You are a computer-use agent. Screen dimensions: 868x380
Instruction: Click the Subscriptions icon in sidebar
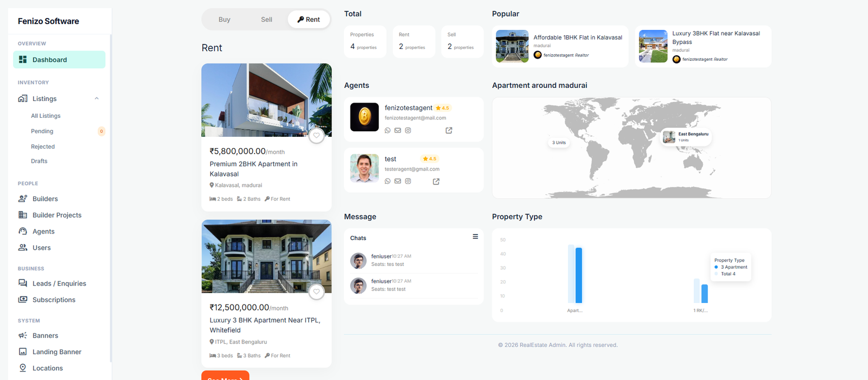(x=23, y=300)
